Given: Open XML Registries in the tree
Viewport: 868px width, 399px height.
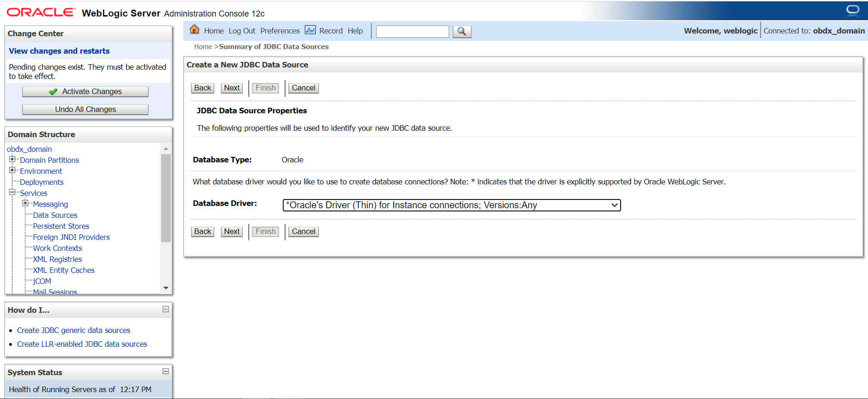Looking at the screenshot, I should [57, 259].
